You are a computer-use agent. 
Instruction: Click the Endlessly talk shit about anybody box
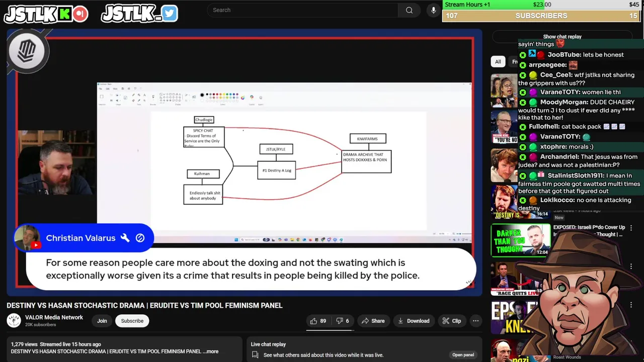(203, 195)
